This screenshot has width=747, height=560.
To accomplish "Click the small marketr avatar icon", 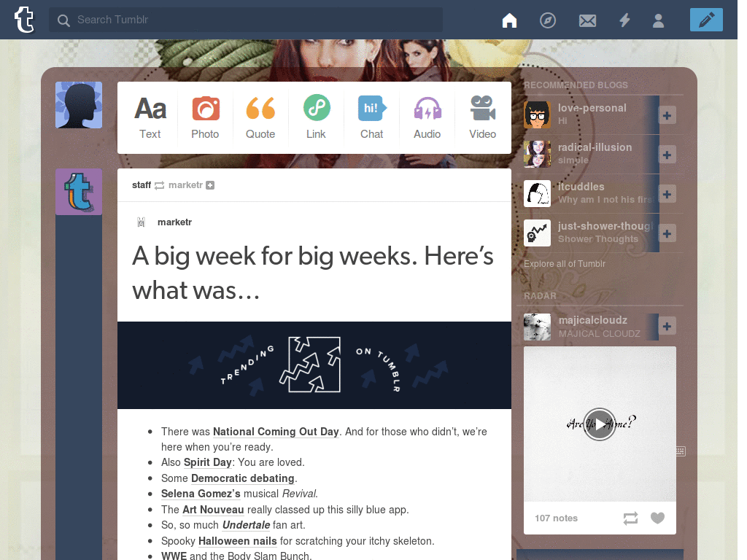I will (141, 222).
